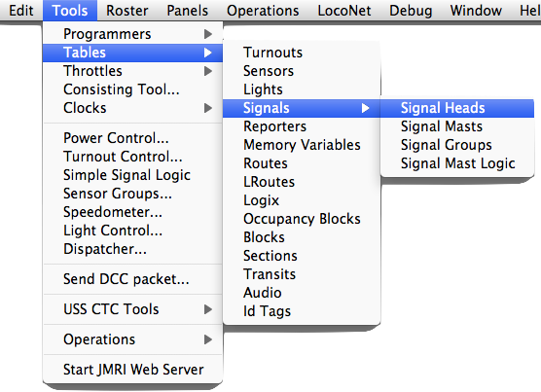
Task: Open the Turnouts table
Action: (302, 53)
